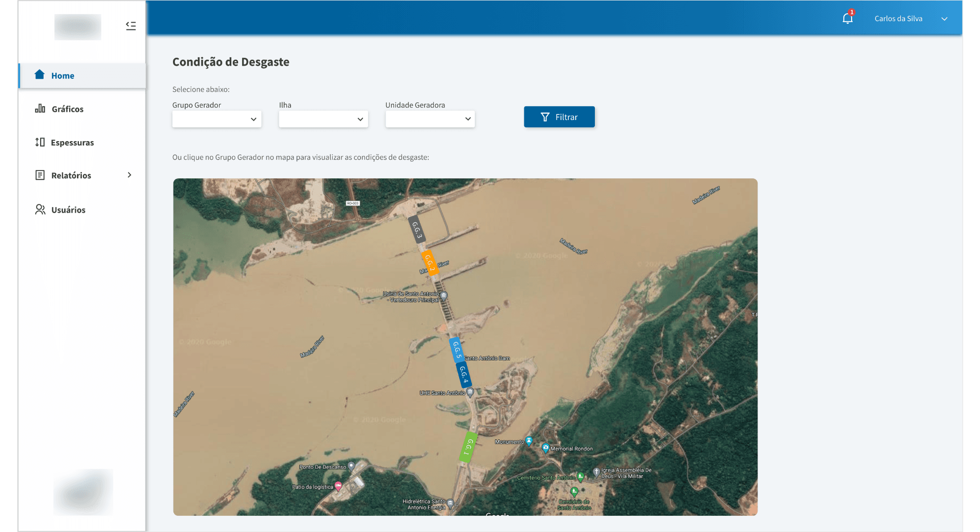Viewport: 980px width, 532px height.
Task: Select the dark blue G.G. 4 marker
Action: point(463,375)
